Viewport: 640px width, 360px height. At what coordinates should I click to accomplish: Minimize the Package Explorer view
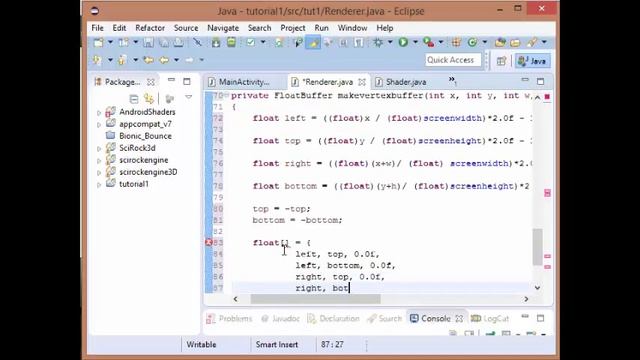(171, 80)
